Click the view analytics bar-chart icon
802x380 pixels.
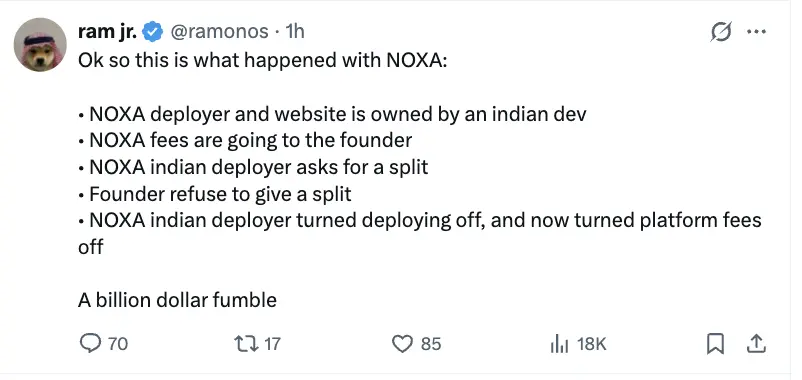point(559,344)
